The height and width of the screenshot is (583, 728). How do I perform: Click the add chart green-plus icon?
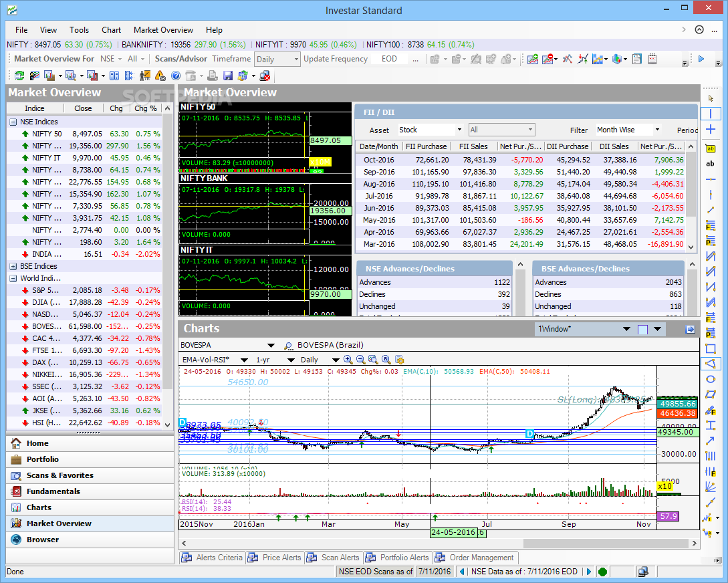533,59
